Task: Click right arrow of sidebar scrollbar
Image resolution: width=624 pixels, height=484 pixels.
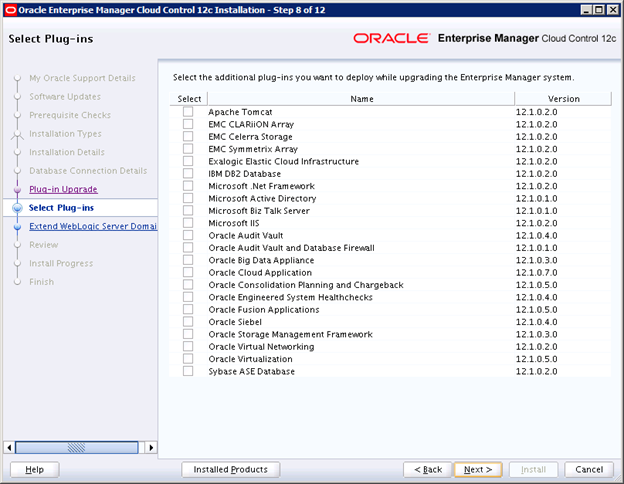Action: coord(151,447)
